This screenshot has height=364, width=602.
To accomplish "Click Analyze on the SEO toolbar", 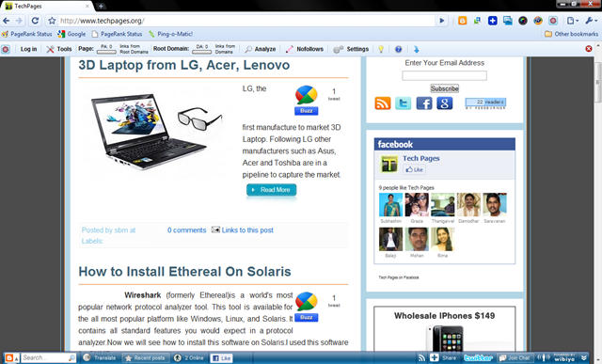I will click(x=261, y=49).
